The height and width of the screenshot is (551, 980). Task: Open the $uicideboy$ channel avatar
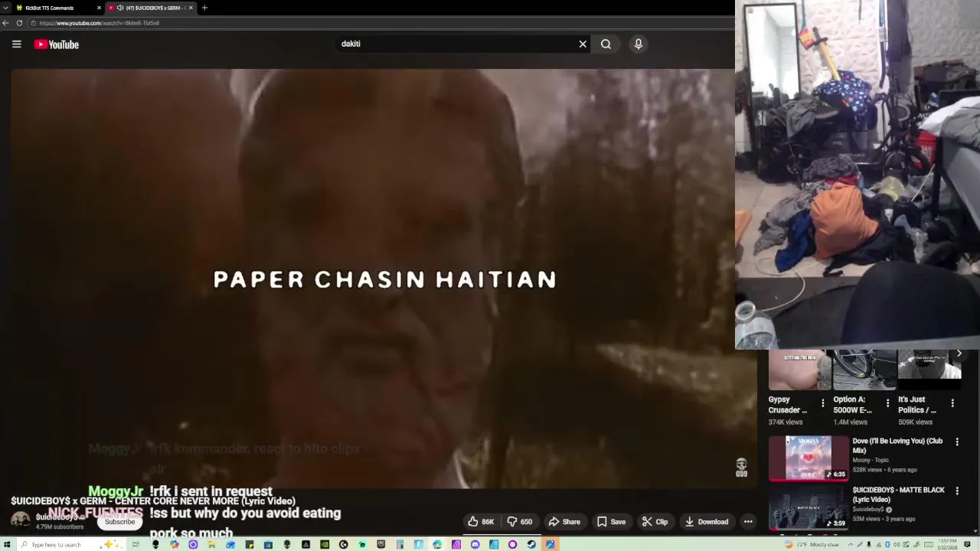(21, 520)
